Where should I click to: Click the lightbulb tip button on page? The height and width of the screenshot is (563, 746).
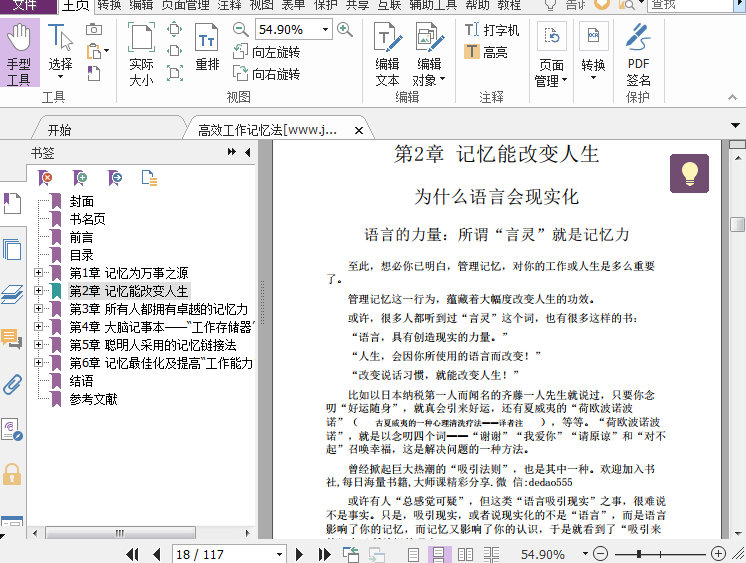click(x=689, y=173)
